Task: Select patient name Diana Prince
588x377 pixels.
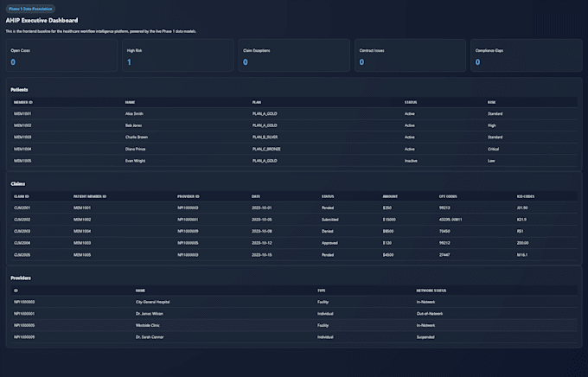Action: tap(136, 149)
